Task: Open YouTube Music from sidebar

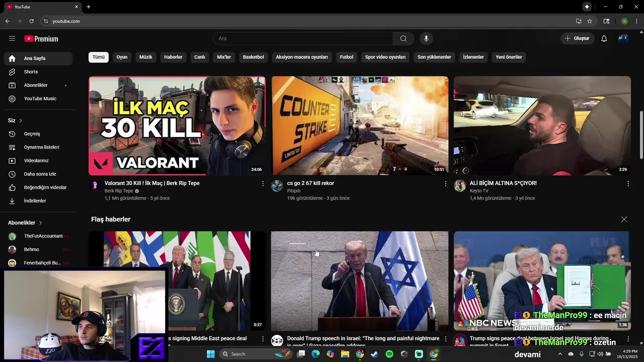Action: [38, 99]
